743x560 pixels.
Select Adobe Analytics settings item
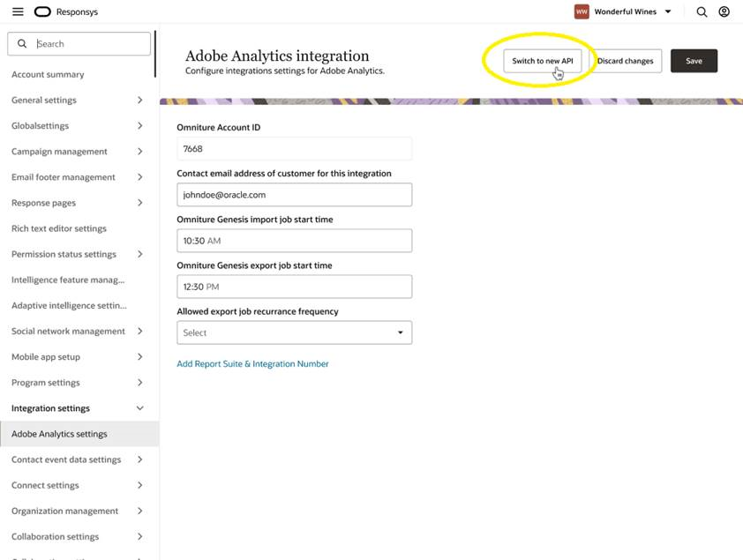(79, 434)
